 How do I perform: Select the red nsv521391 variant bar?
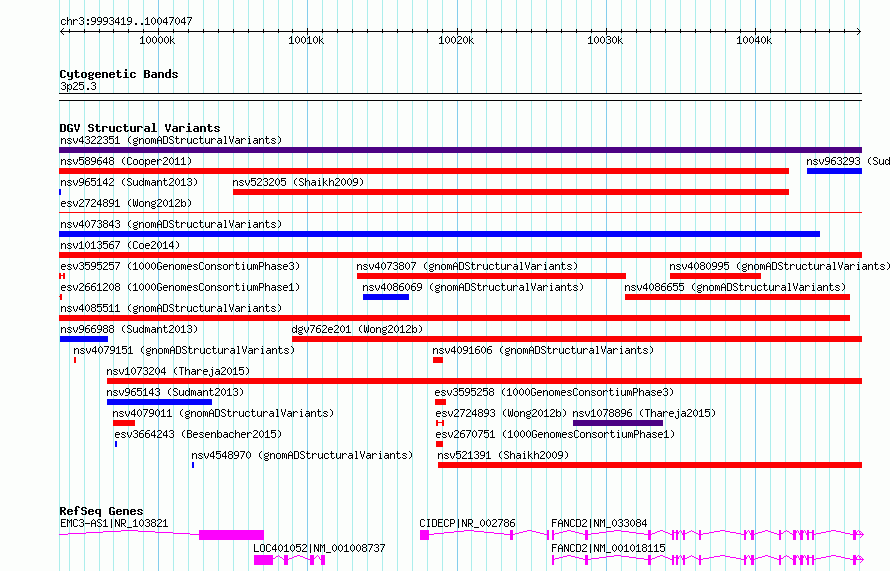(x=650, y=465)
